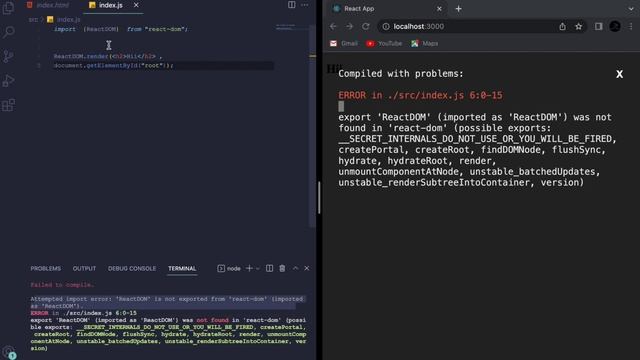Bookmark this page with star icon
This screenshot has width=640, height=360.
578,27
